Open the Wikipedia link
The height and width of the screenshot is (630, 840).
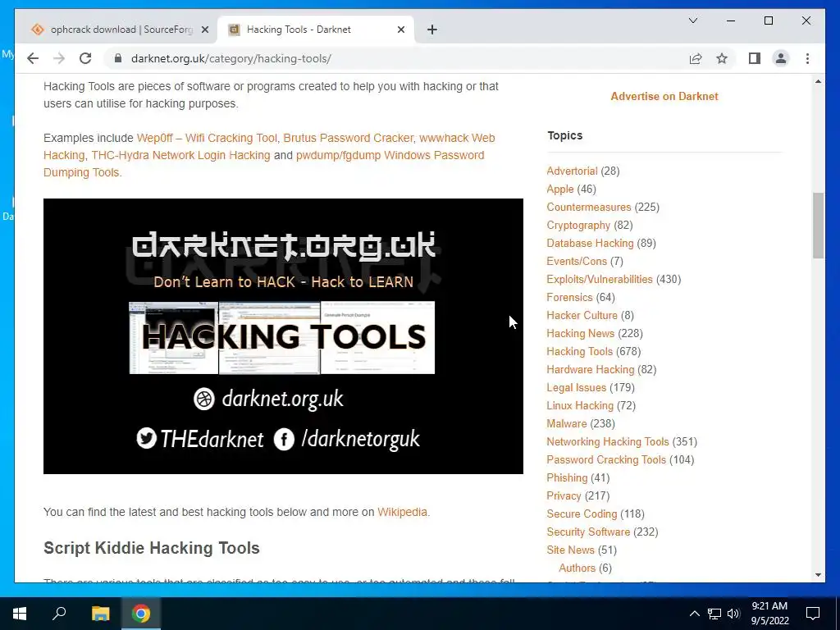[x=402, y=512]
